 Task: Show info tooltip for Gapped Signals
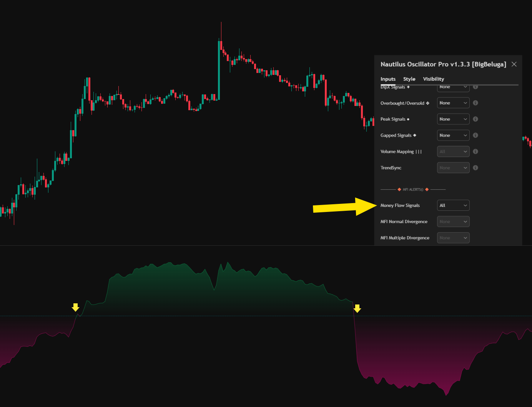pos(475,135)
